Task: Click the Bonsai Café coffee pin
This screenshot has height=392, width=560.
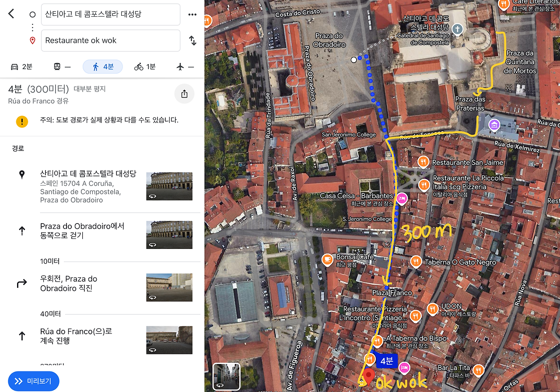Action: 327,260
